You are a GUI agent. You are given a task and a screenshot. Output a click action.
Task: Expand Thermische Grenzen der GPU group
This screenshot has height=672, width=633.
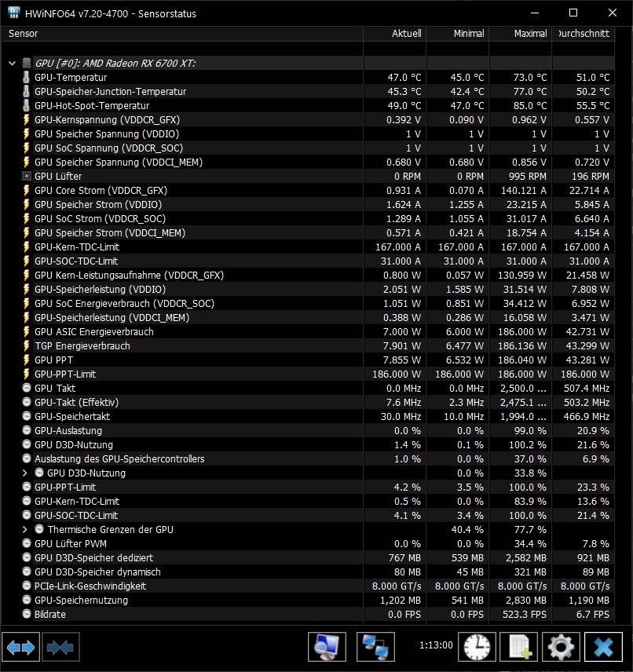[x=25, y=530]
